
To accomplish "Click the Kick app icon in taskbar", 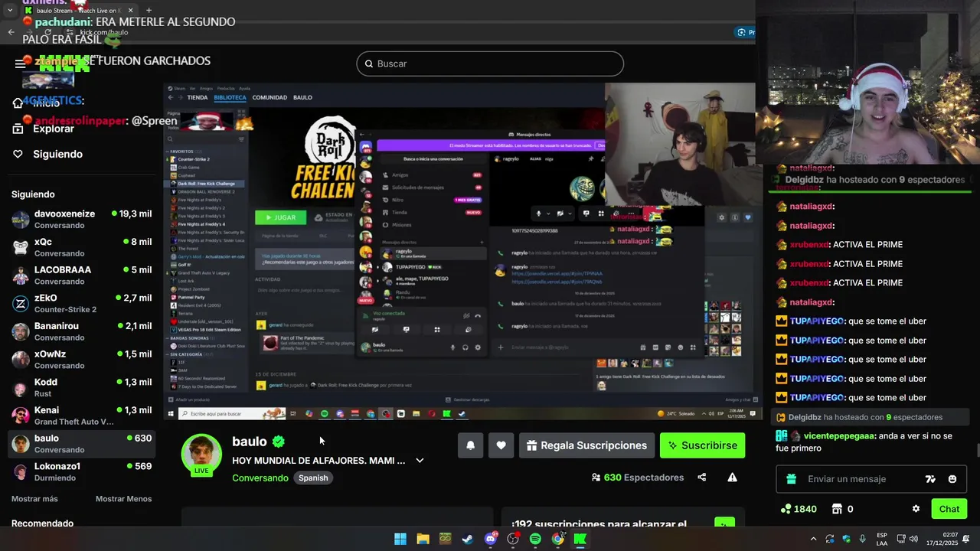I will pyautogui.click(x=580, y=539).
